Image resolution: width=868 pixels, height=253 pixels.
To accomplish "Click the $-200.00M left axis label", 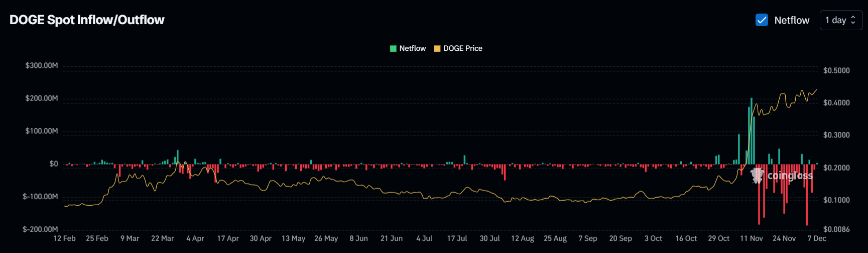I will tap(40, 229).
